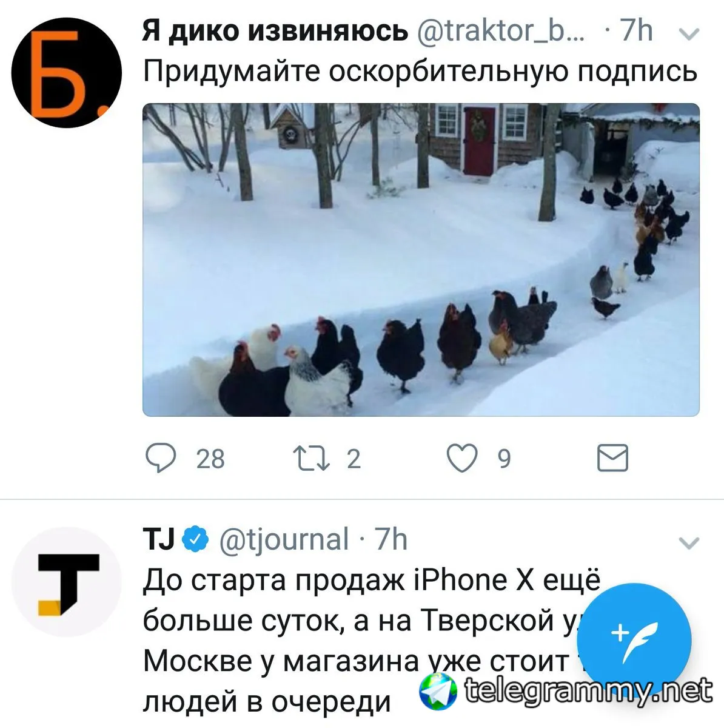
Task: Tap the TJ verified badge
Action: coord(195,539)
